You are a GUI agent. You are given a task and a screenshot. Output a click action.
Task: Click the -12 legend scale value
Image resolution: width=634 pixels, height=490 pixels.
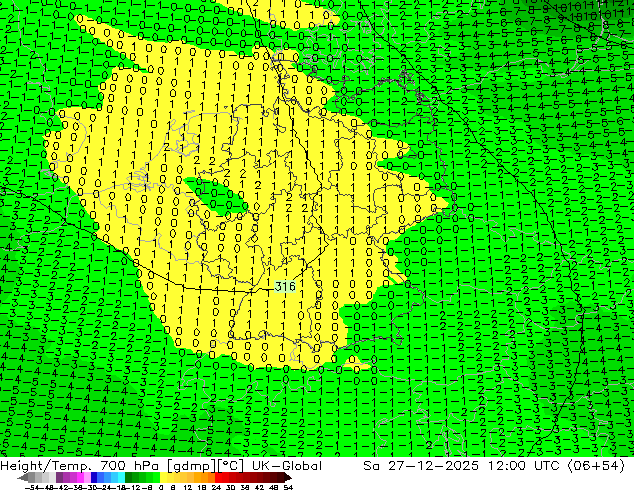133,487
